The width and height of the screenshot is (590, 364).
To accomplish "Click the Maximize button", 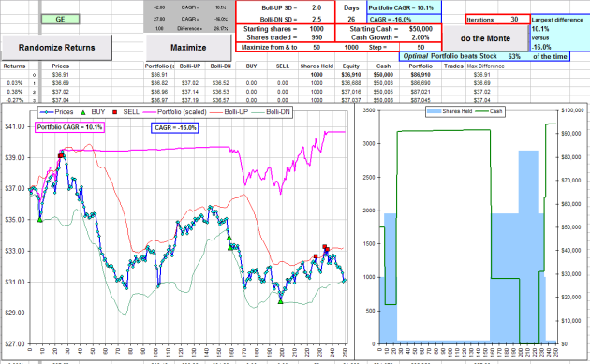I will (188, 48).
